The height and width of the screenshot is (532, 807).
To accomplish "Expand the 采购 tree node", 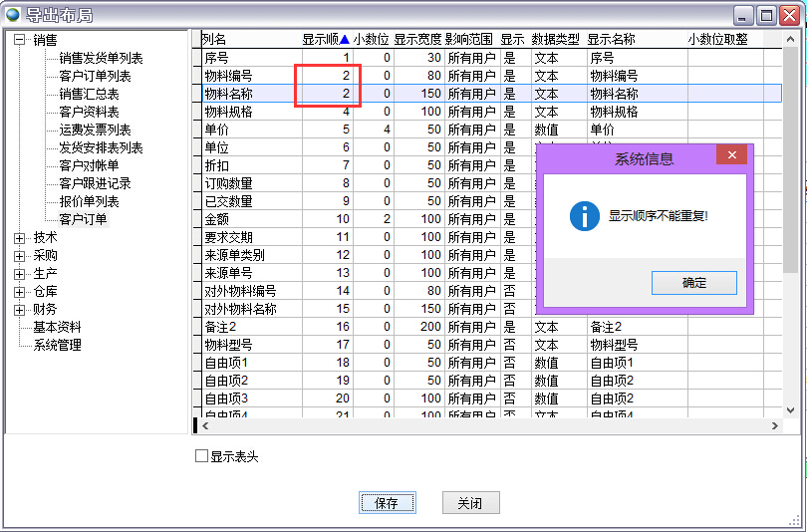I will pyautogui.click(x=20, y=256).
